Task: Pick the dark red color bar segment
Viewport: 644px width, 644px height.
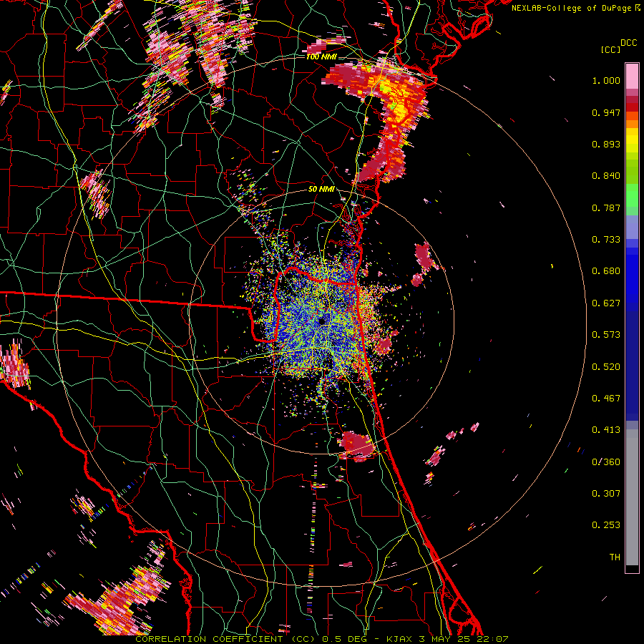Action: pos(632,99)
